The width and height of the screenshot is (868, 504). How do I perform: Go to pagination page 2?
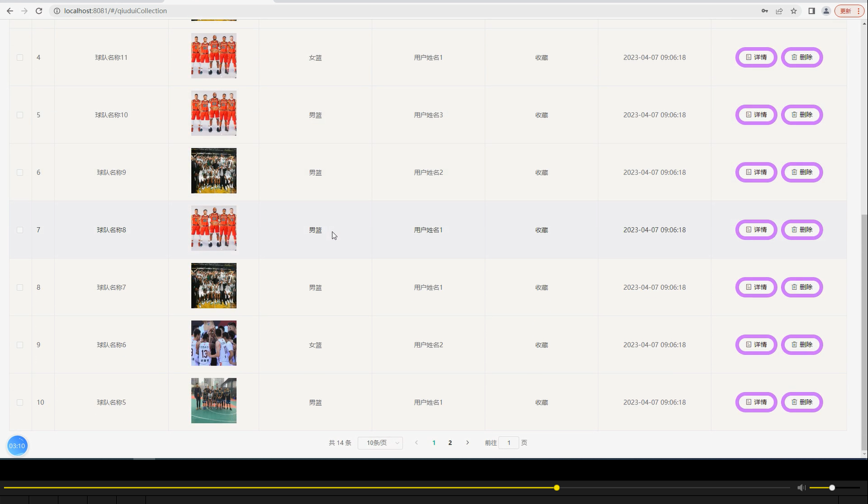coord(450,443)
